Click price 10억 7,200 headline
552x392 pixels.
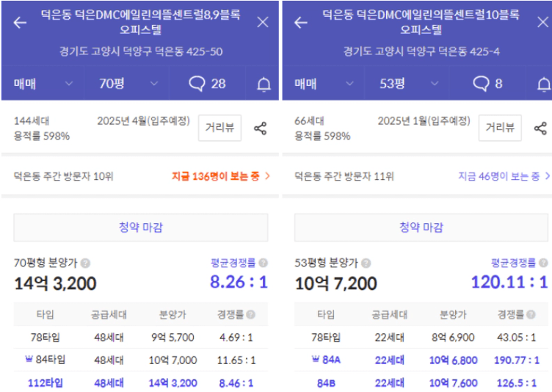335,283
